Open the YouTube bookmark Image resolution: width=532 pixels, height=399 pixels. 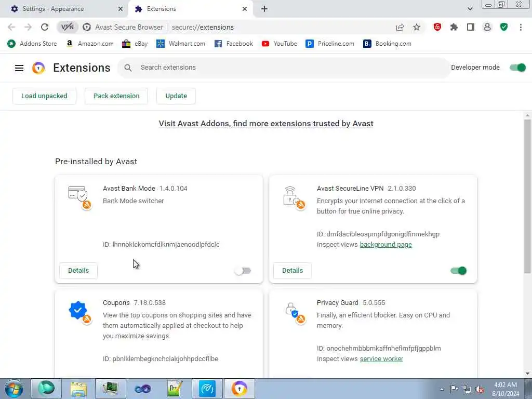[x=279, y=44]
